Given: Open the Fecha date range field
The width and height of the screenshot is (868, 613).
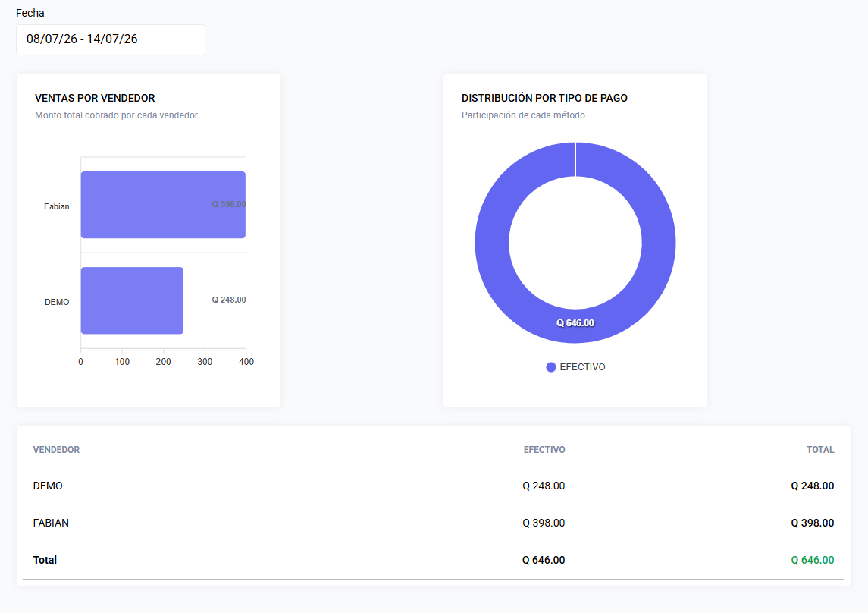Looking at the screenshot, I should [111, 40].
